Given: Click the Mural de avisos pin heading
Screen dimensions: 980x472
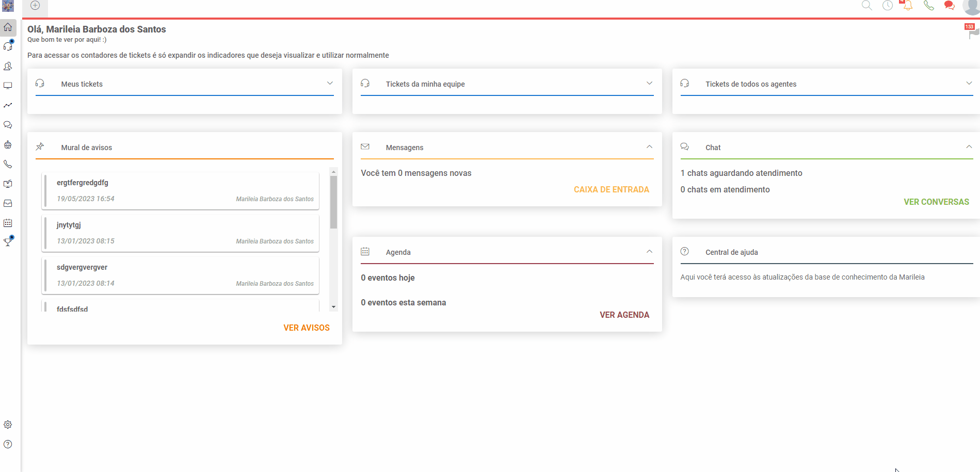Looking at the screenshot, I should point(86,148).
